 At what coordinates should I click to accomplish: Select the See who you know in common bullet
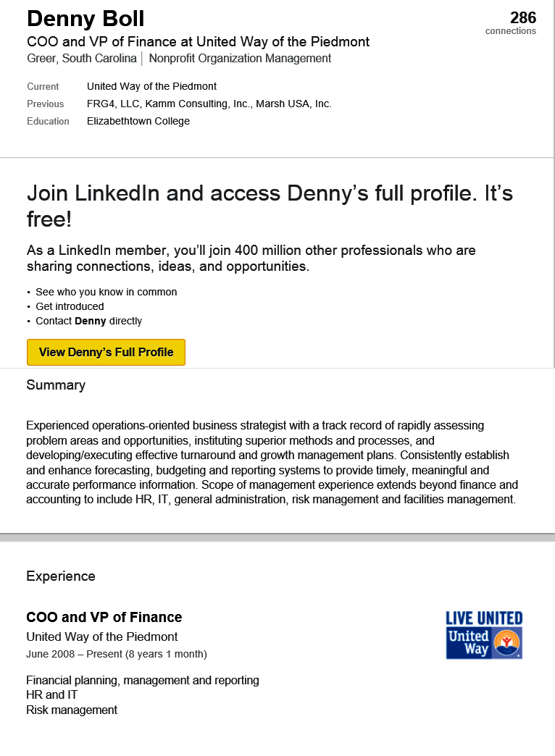(x=106, y=292)
